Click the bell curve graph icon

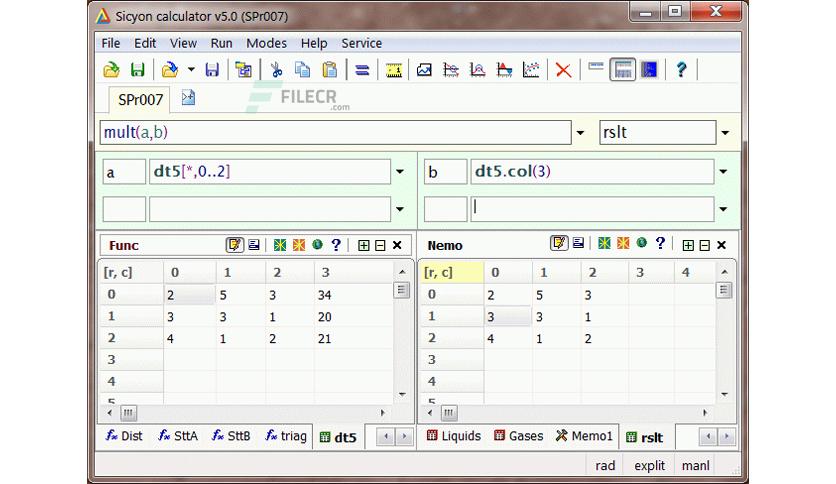click(478, 70)
